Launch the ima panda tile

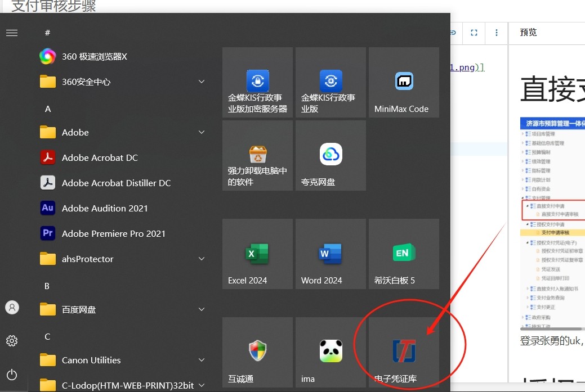pos(331,352)
